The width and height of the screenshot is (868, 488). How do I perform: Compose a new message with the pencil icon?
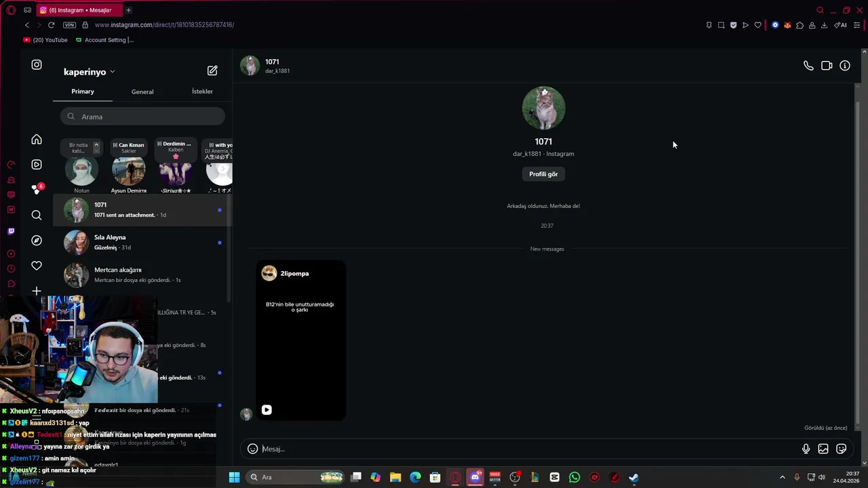212,70
